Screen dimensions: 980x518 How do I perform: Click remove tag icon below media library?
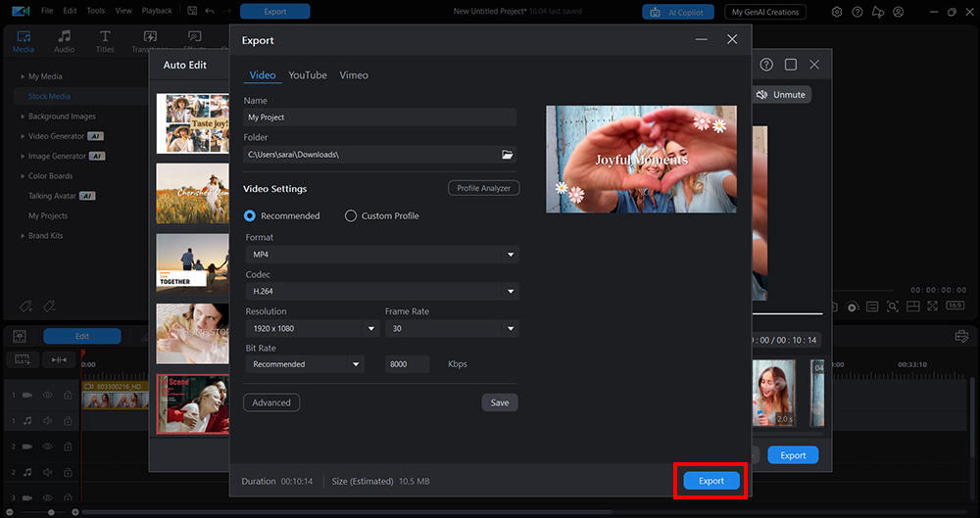point(49,306)
